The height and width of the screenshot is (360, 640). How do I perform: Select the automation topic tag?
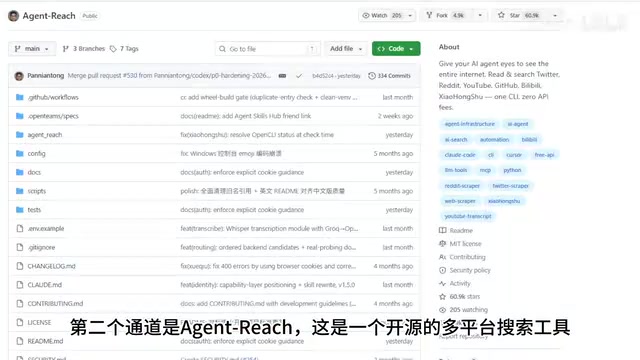coord(494,140)
